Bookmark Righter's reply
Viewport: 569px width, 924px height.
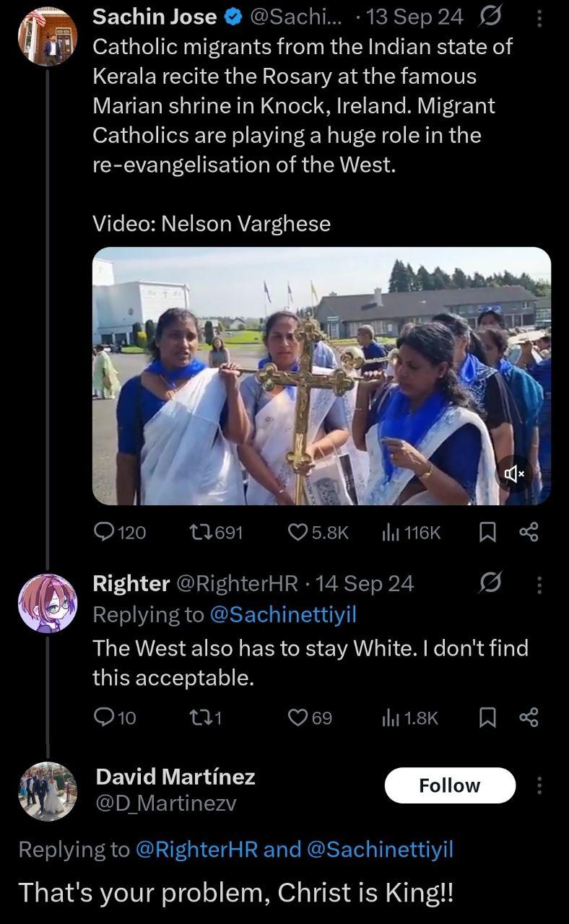coord(488,717)
